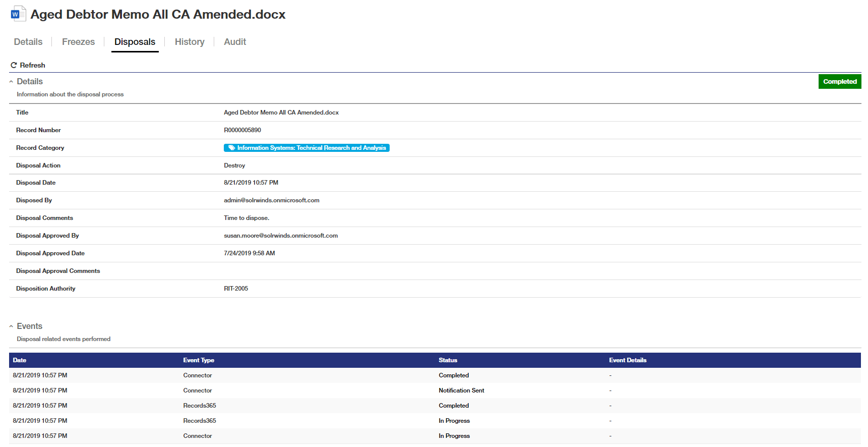Click susan.moore@solrwinds.onmicrosoft.com approver value
Image resolution: width=868 pixels, height=447 pixels.
281,236
